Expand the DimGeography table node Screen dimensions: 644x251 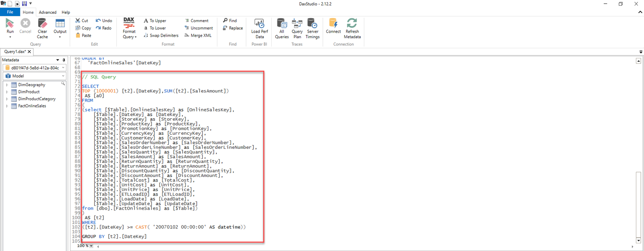pyautogui.click(x=7, y=85)
